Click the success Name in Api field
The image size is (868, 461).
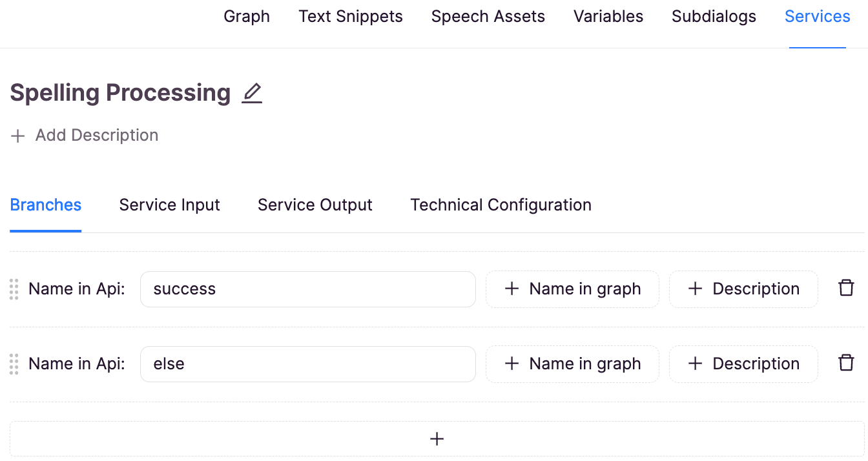click(x=308, y=289)
